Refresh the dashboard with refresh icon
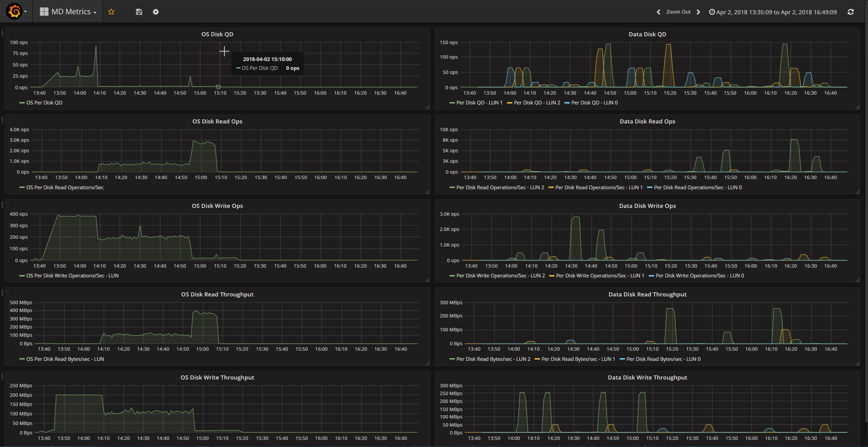 (850, 12)
